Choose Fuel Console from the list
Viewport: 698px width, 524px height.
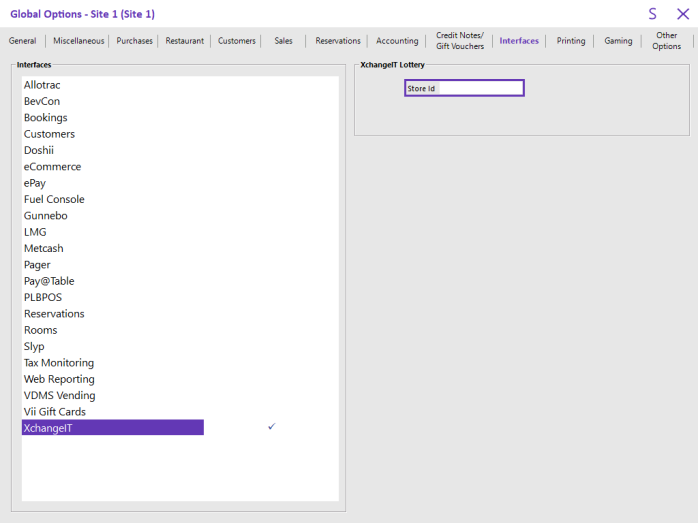click(54, 199)
